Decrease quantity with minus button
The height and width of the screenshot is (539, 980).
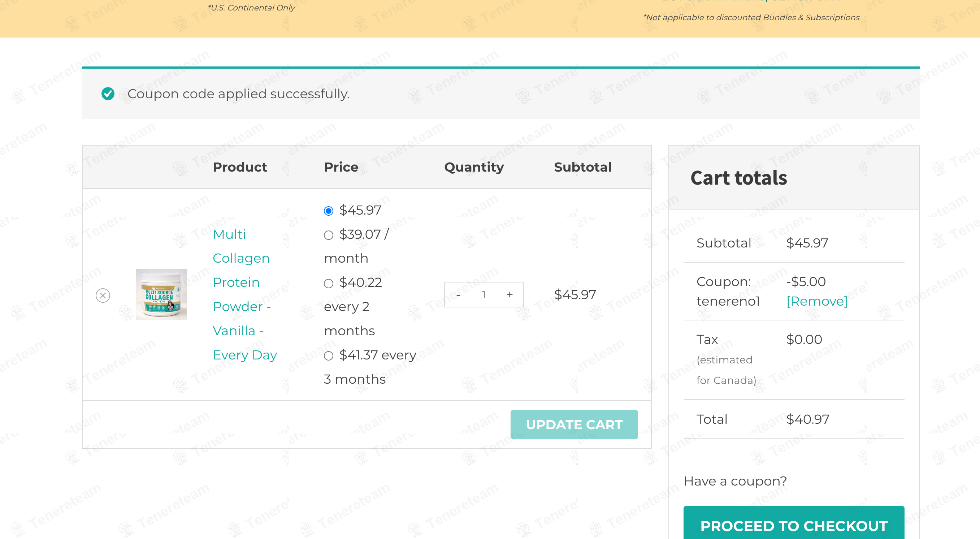458,295
